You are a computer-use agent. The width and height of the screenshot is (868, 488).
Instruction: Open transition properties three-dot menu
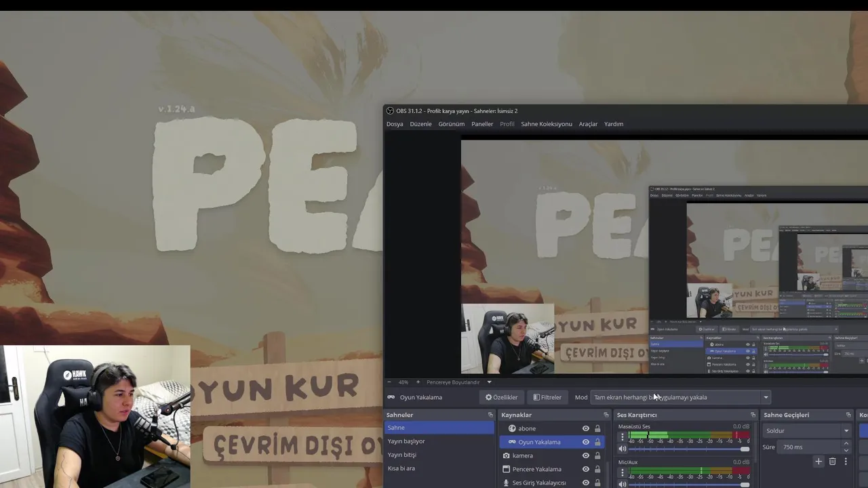point(846,462)
